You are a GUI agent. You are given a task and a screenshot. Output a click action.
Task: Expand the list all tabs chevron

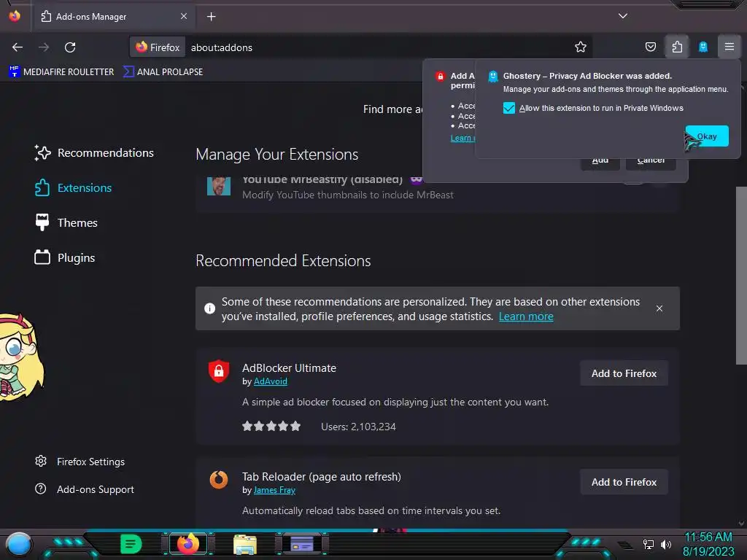coord(623,16)
